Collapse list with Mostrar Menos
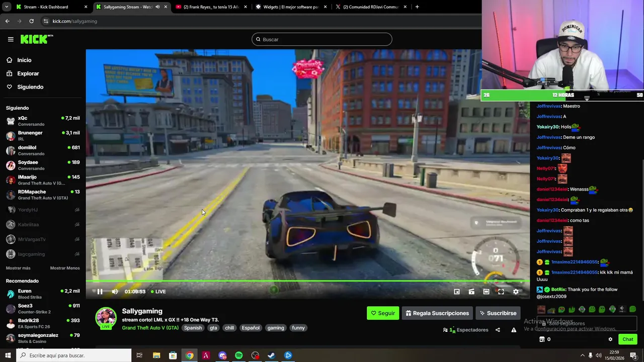 click(65, 268)
